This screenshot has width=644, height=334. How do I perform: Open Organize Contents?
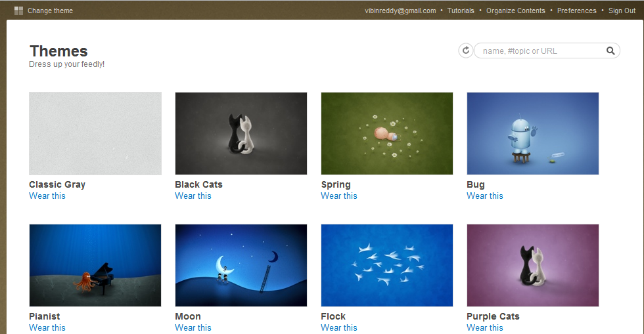point(515,10)
